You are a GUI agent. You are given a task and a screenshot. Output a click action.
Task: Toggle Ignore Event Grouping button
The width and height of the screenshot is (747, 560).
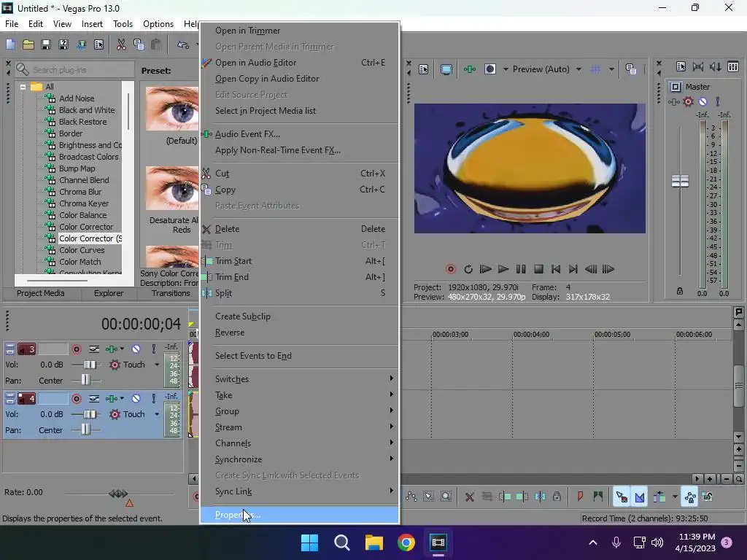[708, 497]
